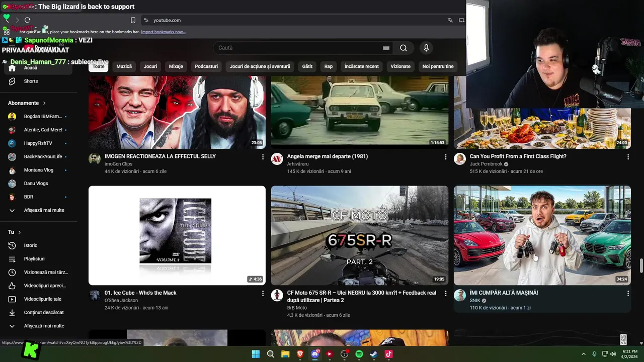Select the Noi pentru tine chip
This screenshot has width=644, height=362.
click(x=438, y=66)
